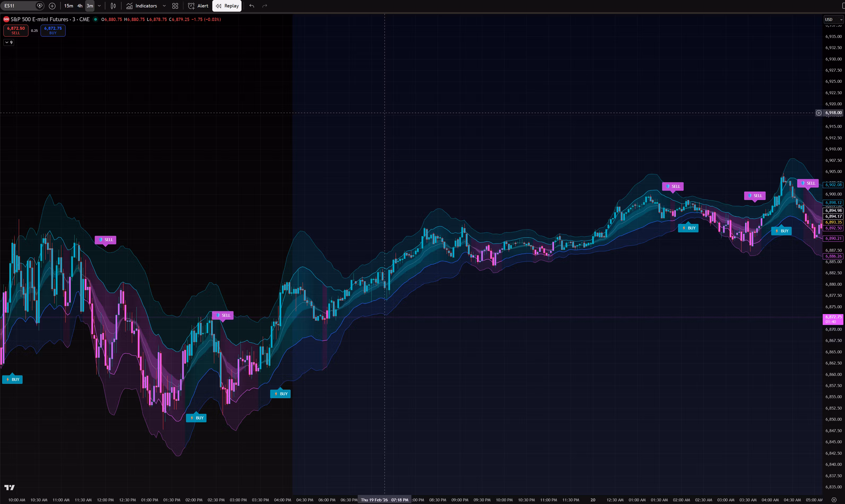
Task: Click the plus icon beside 6,918.00 price
Action: click(x=819, y=113)
